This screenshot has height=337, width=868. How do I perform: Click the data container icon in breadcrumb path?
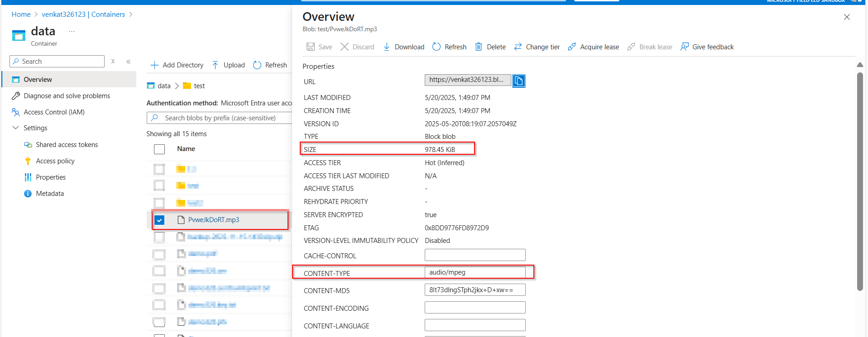click(x=151, y=85)
